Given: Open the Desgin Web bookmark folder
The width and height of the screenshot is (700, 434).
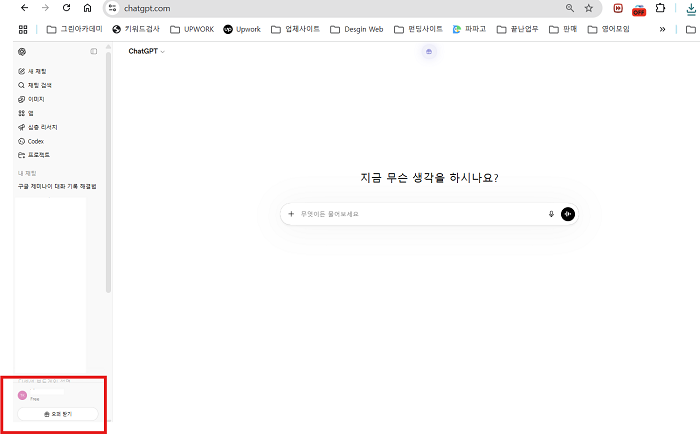Looking at the screenshot, I should (356, 29).
